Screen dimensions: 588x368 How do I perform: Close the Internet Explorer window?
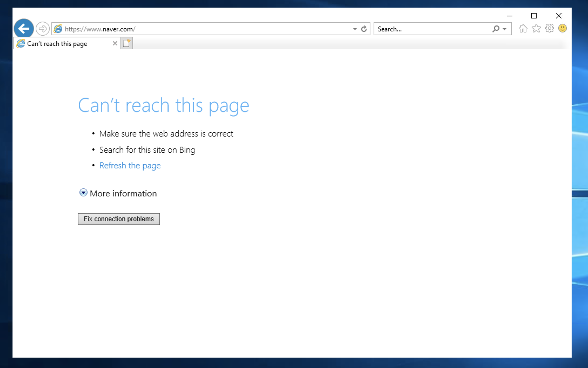559,16
